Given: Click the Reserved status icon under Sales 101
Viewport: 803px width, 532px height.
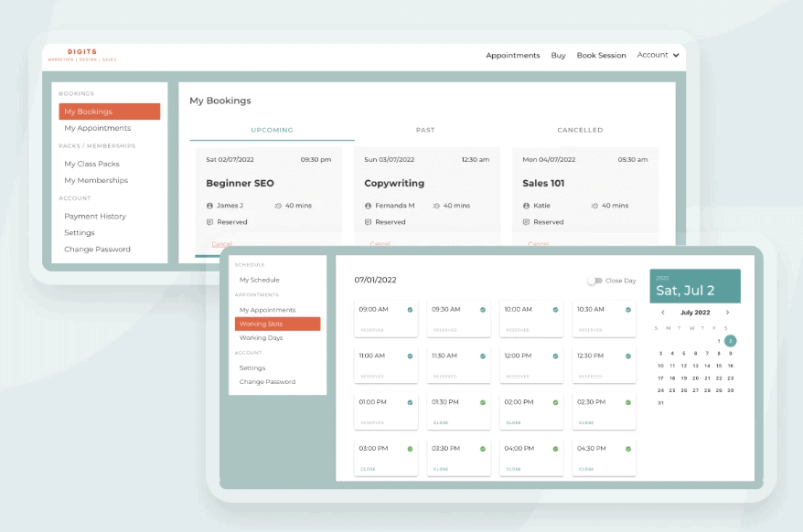Looking at the screenshot, I should click(x=526, y=222).
